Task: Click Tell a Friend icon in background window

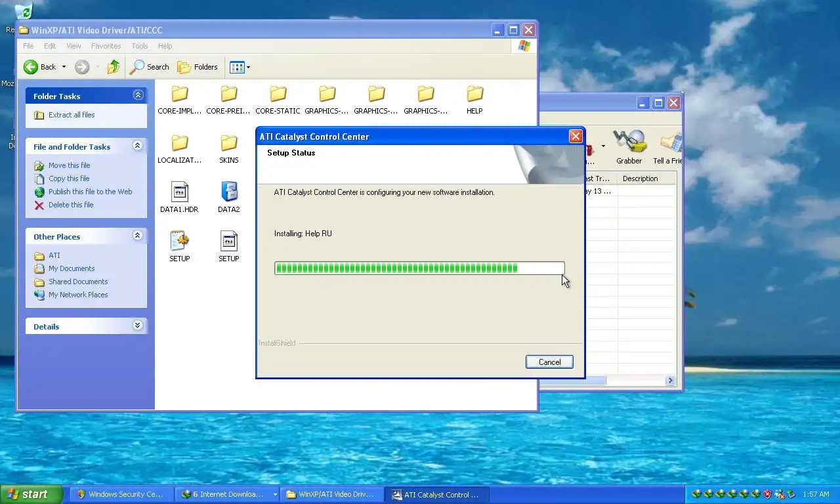Action: click(x=667, y=147)
